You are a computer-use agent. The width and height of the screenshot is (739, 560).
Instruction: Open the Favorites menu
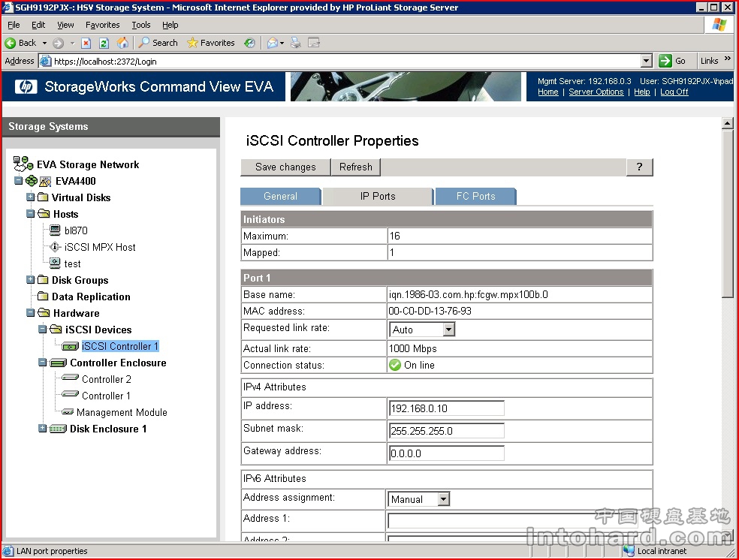pyautogui.click(x=102, y=25)
